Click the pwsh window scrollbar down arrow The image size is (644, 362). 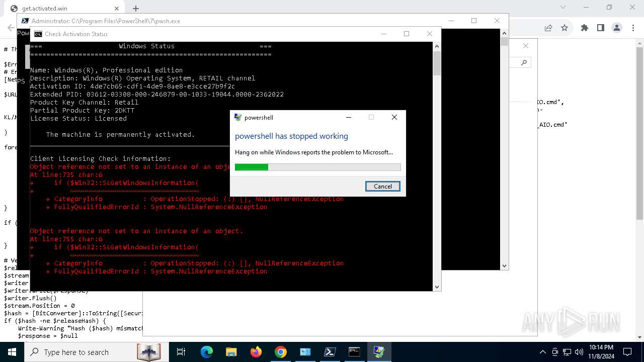pyautogui.click(x=504, y=265)
